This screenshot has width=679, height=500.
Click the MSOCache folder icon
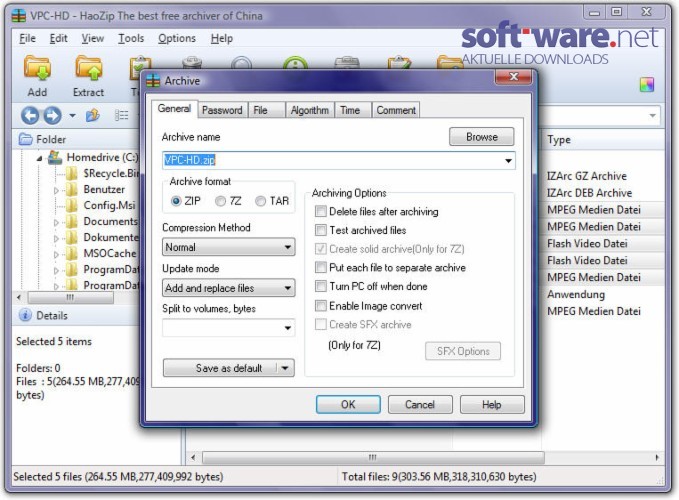(x=71, y=253)
